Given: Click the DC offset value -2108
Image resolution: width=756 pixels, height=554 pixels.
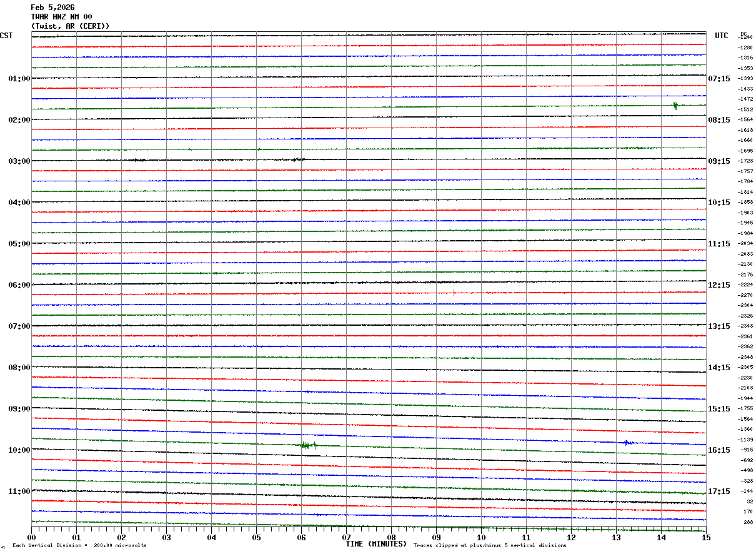Looking at the screenshot, I should click(x=745, y=388).
